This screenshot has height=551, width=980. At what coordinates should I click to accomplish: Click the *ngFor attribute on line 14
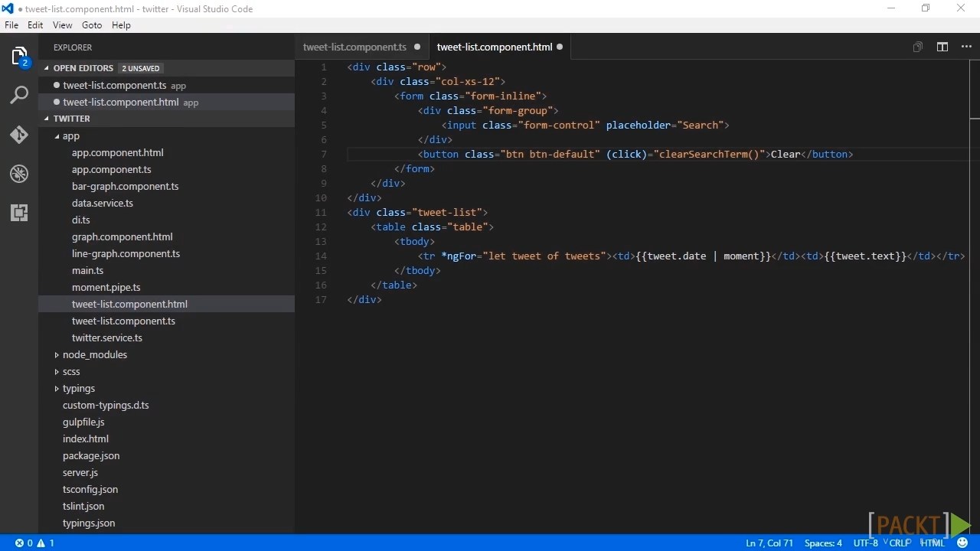coord(459,256)
